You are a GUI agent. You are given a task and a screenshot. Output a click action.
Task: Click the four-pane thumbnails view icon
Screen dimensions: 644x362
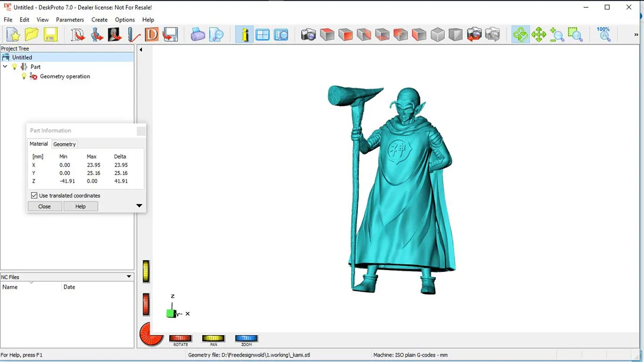pyautogui.click(x=262, y=35)
